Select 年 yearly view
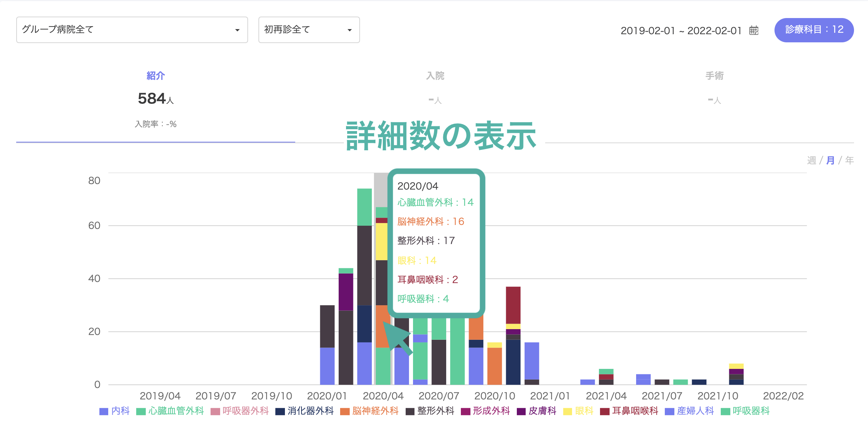This screenshot has width=868, height=430. [x=850, y=161]
